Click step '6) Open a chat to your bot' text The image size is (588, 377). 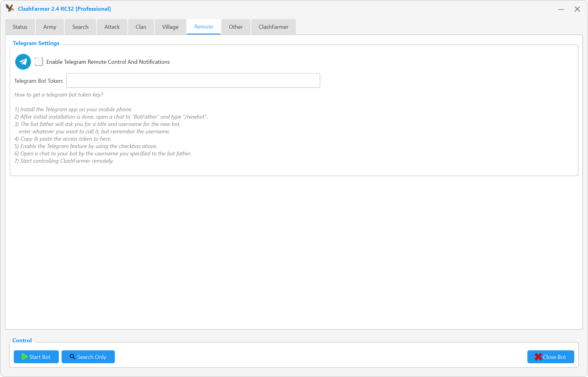click(103, 154)
